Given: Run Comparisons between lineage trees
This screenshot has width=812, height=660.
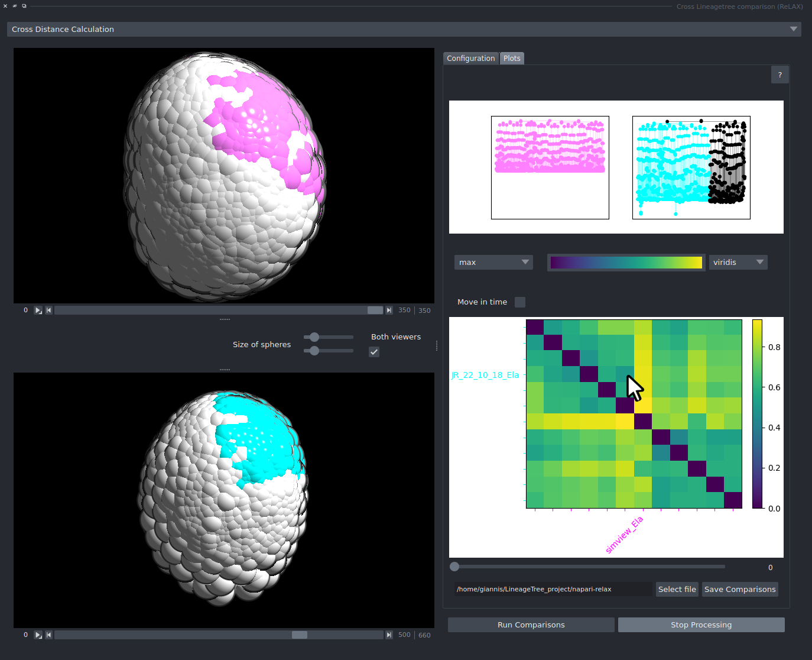Looking at the screenshot, I should (530, 625).
